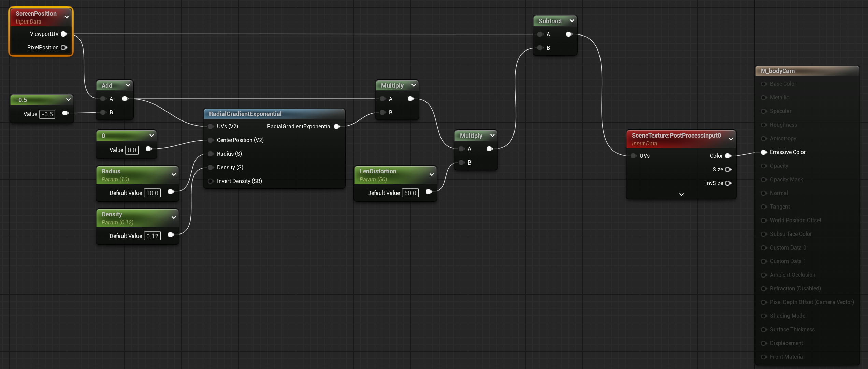868x369 pixels.
Task: Click the Emissive Color input pin
Action: point(764,152)
